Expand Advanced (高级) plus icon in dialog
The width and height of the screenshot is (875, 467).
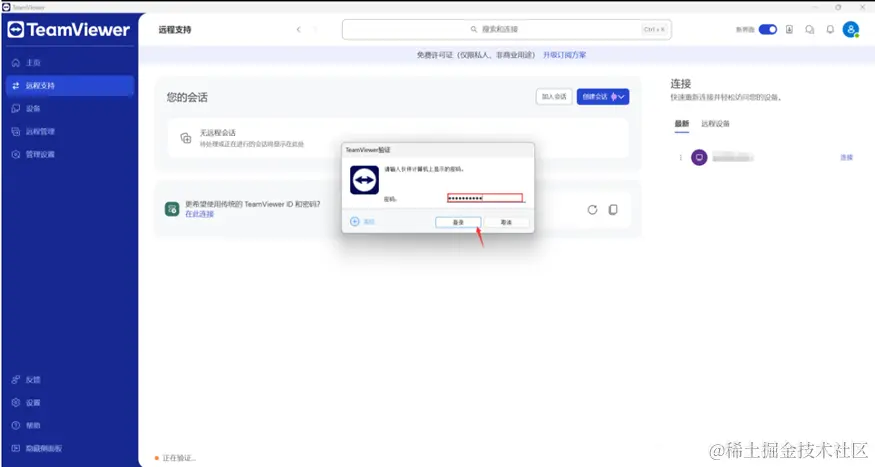[x=354, y=222]
